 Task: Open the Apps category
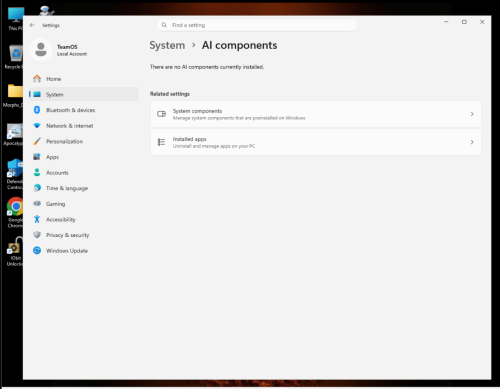[x=84, y=157]
